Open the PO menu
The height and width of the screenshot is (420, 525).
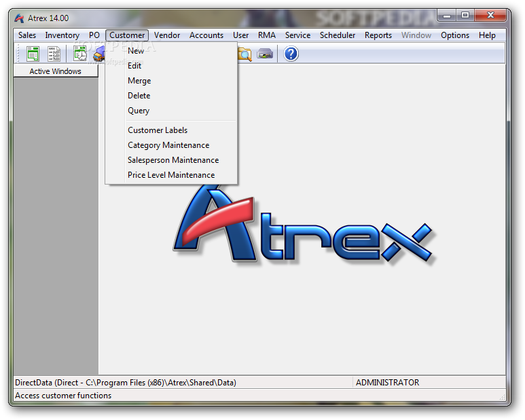tap(94, 35)
